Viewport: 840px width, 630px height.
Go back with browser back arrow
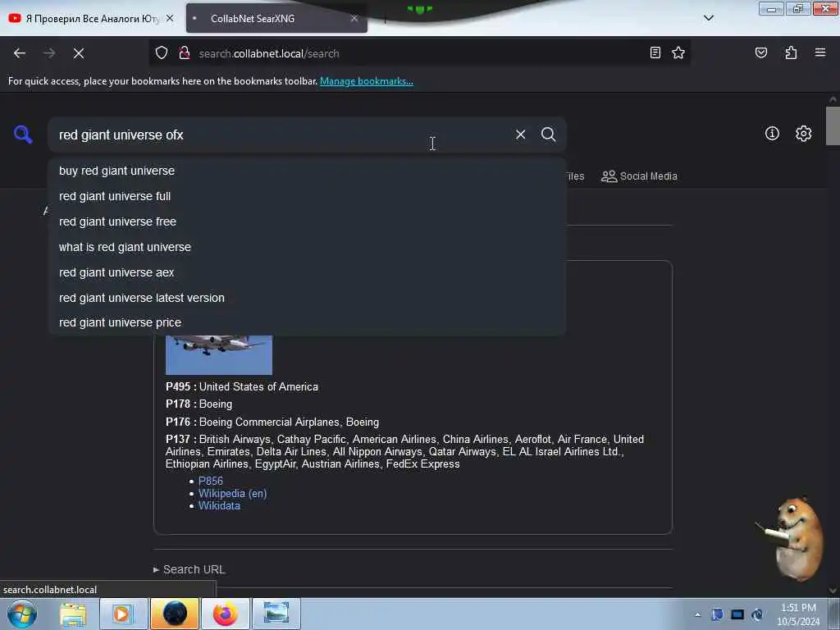pos(20,53)
